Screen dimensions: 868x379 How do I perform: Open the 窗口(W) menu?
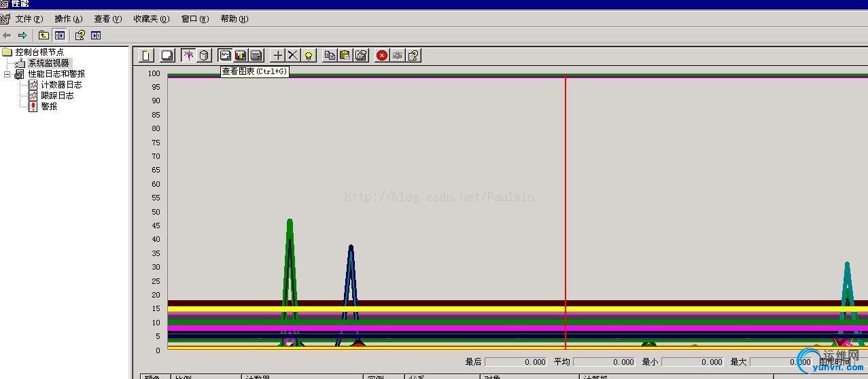pyautogui.click(x=195, y=19)
